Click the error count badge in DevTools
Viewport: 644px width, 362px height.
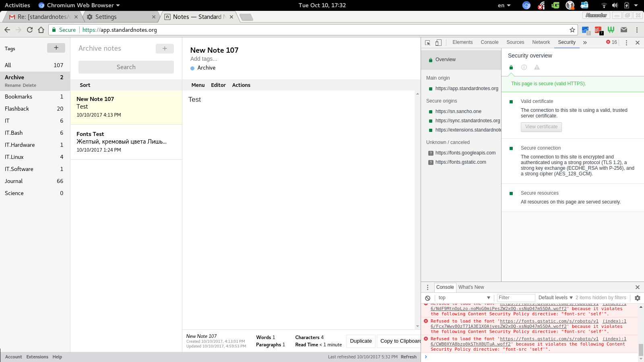[x=611, y=42]
